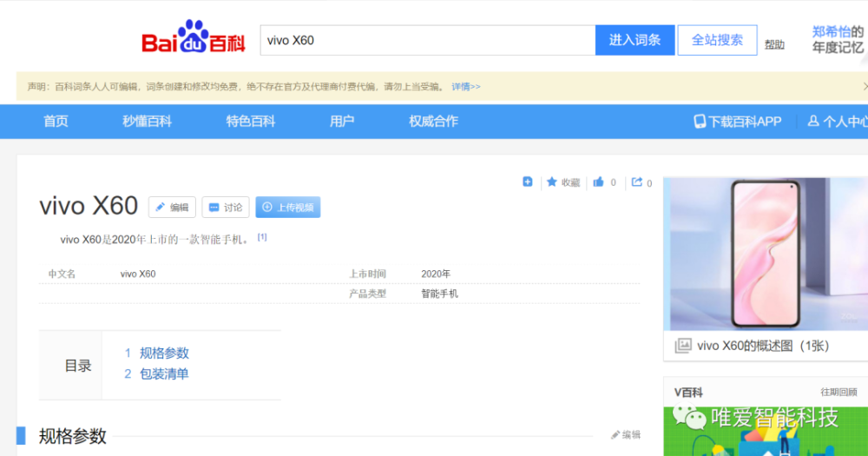Open the 帮助 link
868x456 pixels.
coord(774,45)
